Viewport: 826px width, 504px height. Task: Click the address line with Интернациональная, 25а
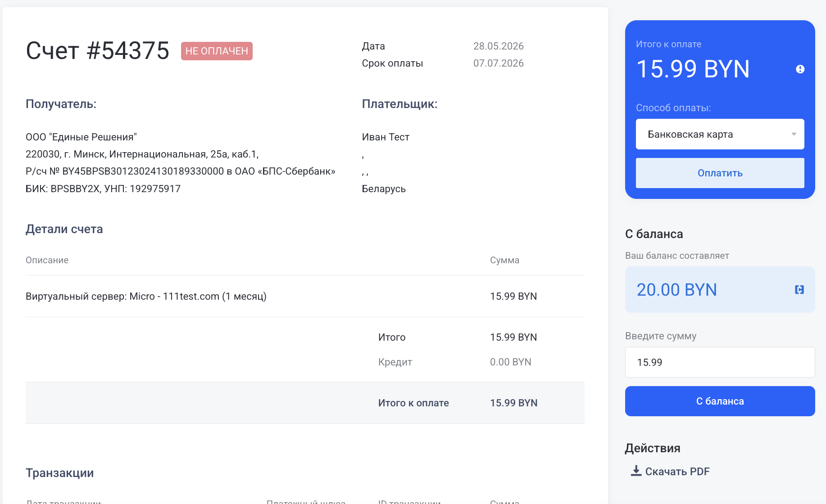[x=142, y=154]
